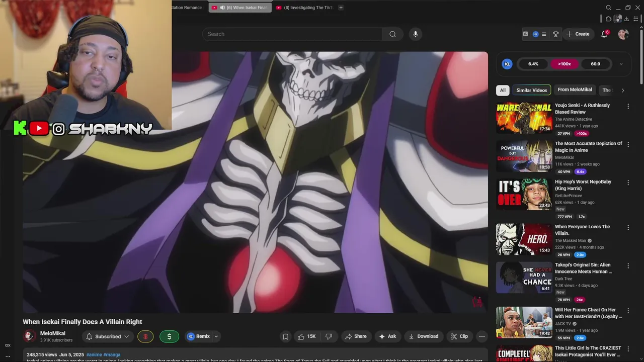The height and width of the screenshot is (362, 644).
Task: Open notifications bell with 6 alerts
Action: [x=604, y=34]
